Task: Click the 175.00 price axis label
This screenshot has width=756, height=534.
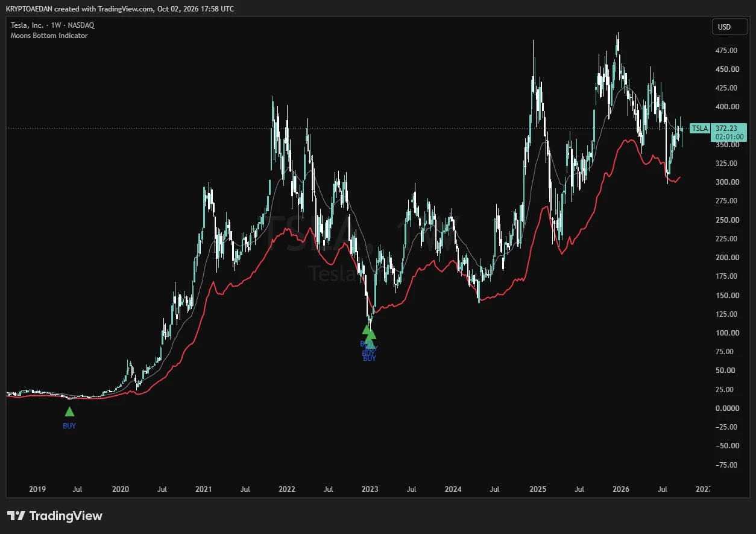Action: (x=727, y=276)
